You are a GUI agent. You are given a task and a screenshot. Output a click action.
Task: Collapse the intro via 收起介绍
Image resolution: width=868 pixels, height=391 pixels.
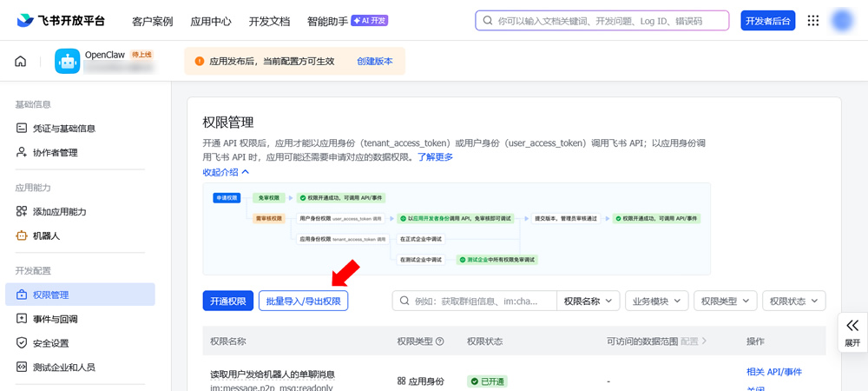pyautogui.click(x=226, y=172)
